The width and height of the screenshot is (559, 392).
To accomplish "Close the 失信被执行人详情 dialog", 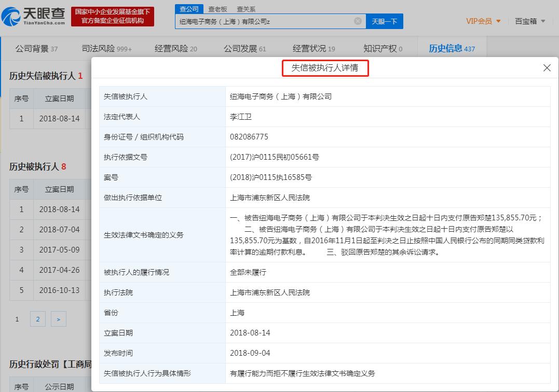I will pyautogui.click(x=547, y=68).
